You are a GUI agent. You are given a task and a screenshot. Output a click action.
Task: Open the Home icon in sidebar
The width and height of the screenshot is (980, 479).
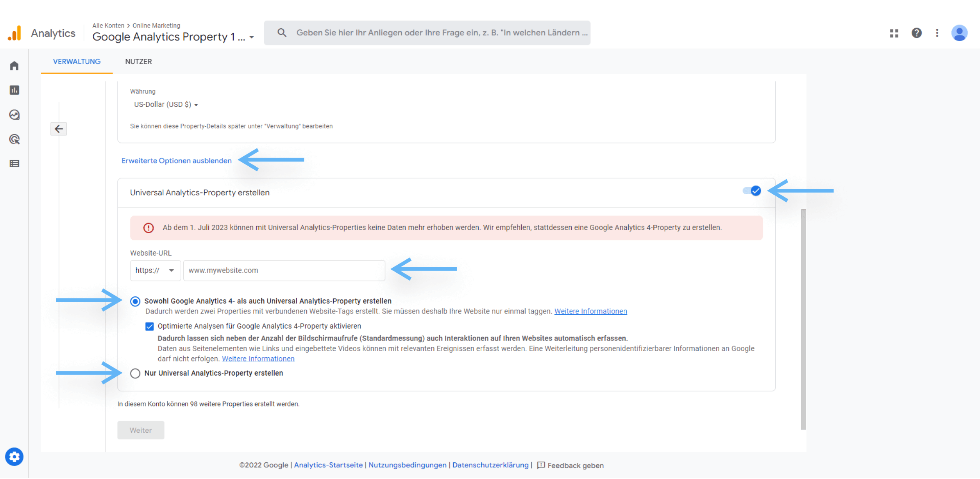point(14,66)
